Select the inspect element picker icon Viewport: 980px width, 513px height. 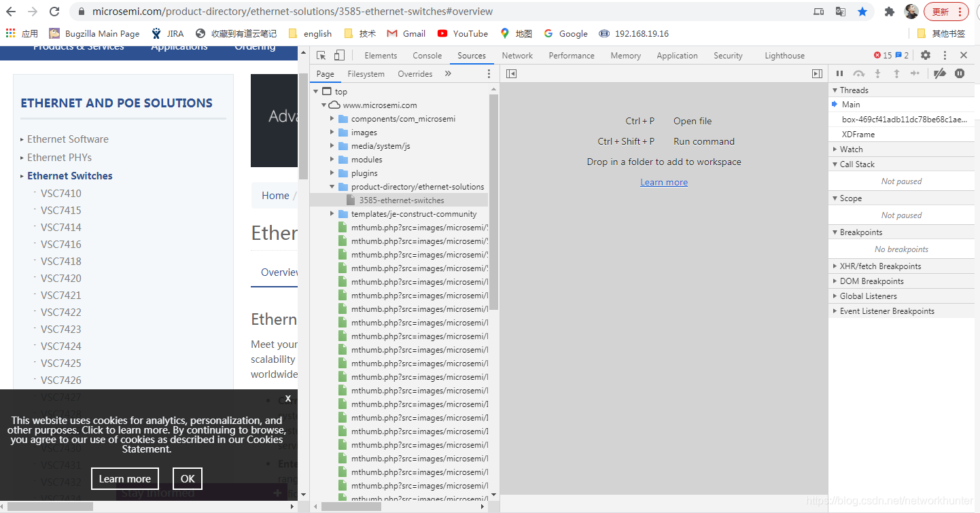click(321, 56)
